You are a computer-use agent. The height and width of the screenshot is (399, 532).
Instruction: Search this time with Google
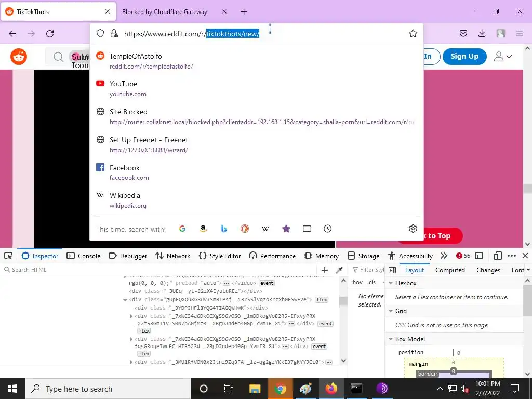pos(182,229)
